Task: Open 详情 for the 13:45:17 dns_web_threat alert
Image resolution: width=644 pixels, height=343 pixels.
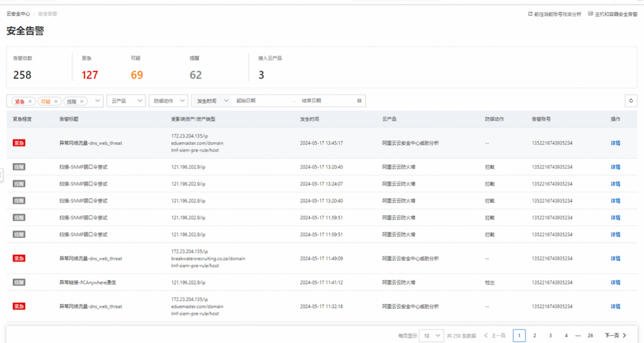Action: pos(615,143)
